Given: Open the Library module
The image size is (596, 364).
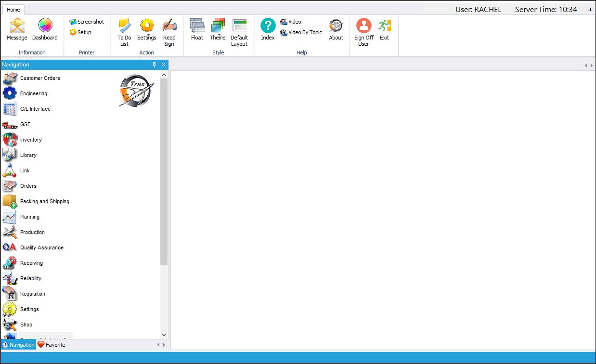Looking at the screenshot, I should [20, 155].
